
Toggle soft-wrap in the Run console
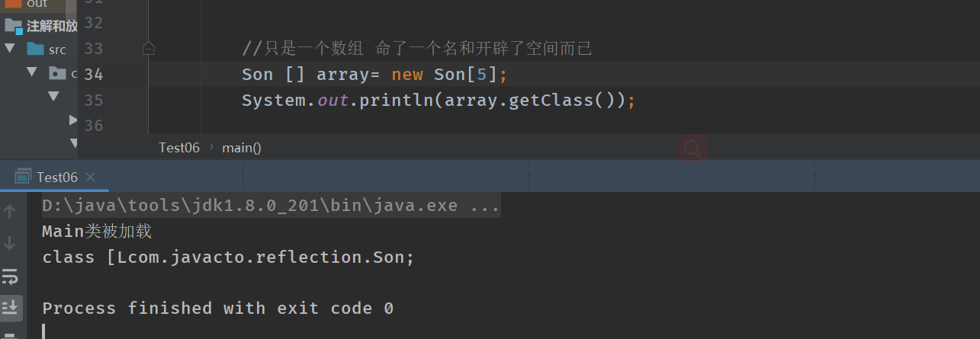10,276
